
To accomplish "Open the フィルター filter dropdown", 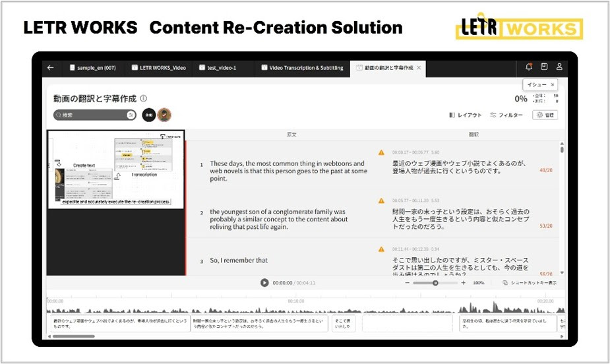I will (506, 115).
